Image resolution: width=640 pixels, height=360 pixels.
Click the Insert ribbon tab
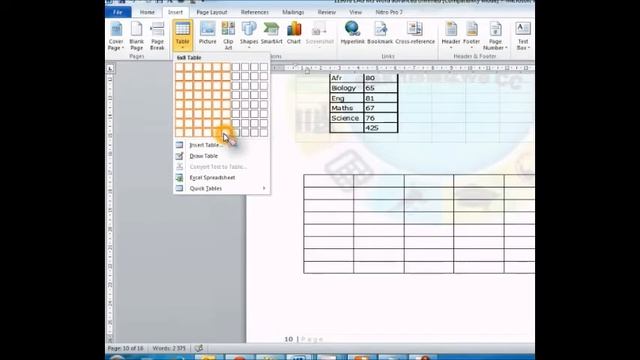(x=176, y=12)
